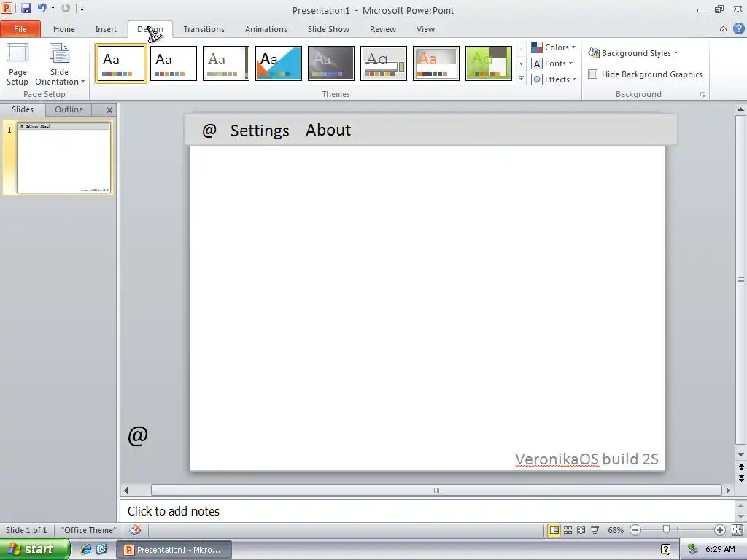Open the Windows Start button
This screenshot has width=747, height=560.
pyautogui.click(x=35, y=549)
